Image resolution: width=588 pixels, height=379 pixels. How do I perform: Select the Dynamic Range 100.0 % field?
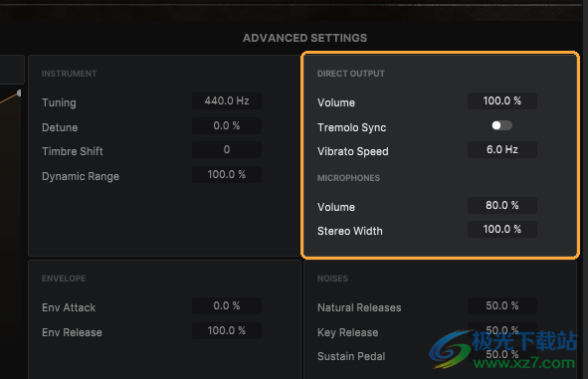pos(227,174)
